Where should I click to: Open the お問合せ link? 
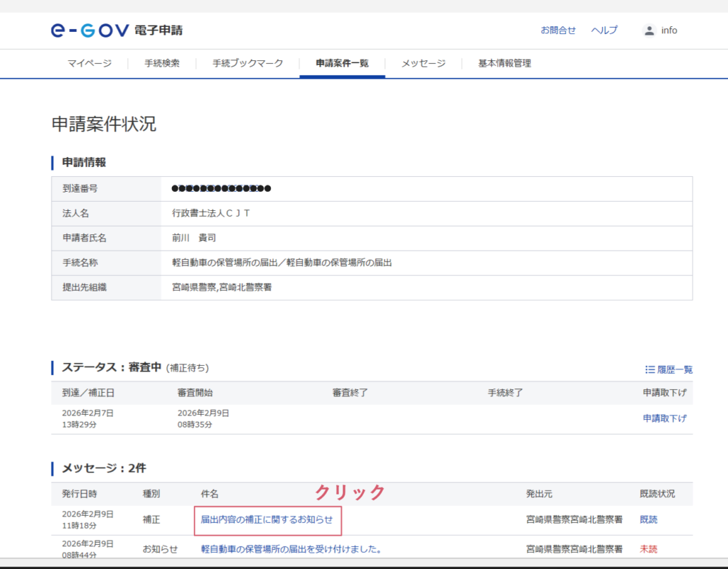[x=558, y=31]
